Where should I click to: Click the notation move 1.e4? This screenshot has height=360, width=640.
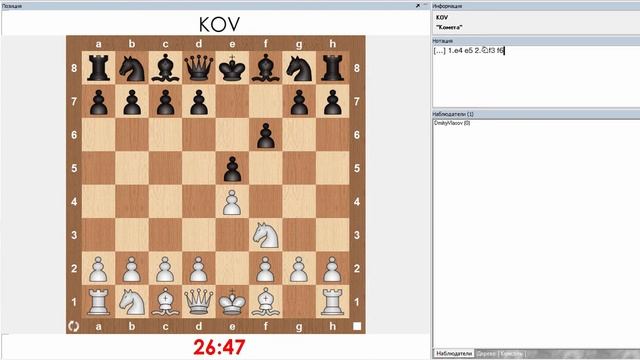(x=455, y=51)
